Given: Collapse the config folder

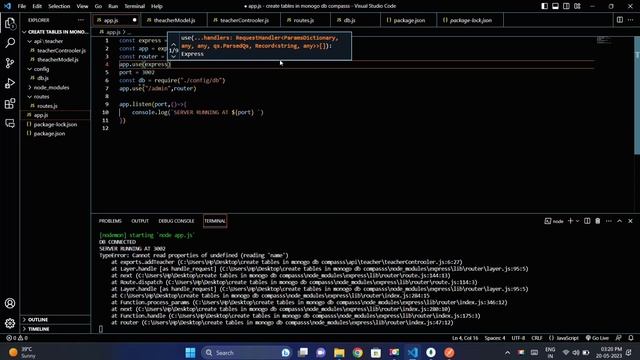Looking at the screenshot, I should [41, 69].
